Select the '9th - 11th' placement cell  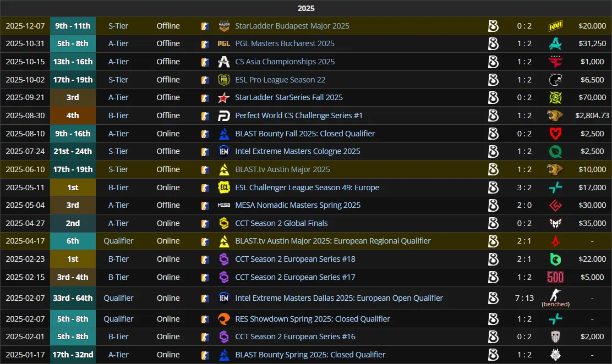(x=73, y=26)
